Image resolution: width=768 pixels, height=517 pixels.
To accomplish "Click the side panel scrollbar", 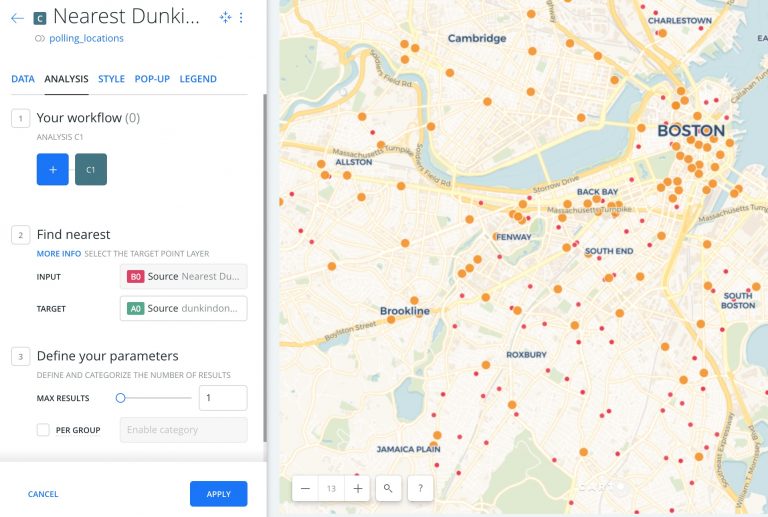I will coord(265,268).
